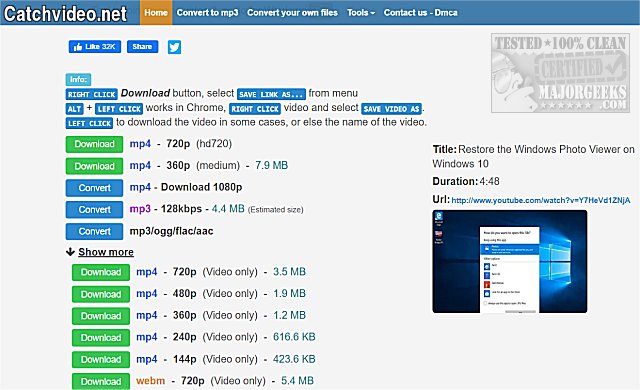The height and width of the screenshot is (390, 640).
Task: Click the Info: label badge
Action: [x=78, y=80]
